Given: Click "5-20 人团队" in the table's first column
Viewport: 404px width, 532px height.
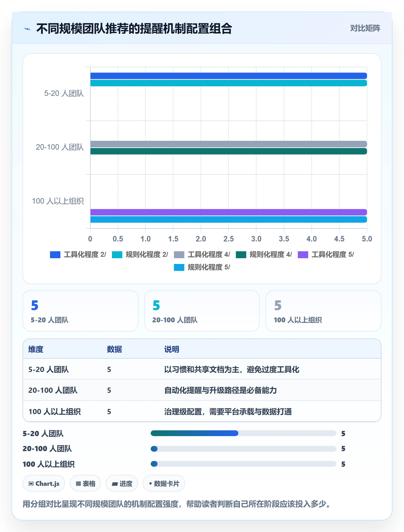Looking at the screenshot, I should 48,369.
